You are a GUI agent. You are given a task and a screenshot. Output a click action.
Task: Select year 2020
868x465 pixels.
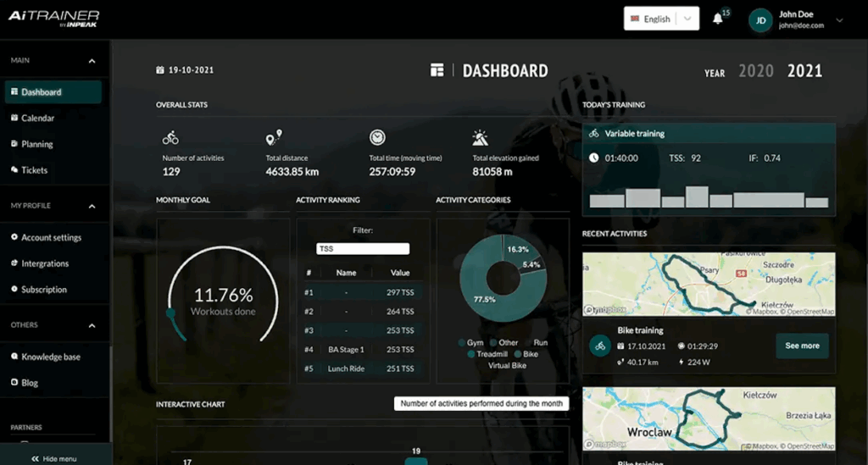(x=756, y=71)
